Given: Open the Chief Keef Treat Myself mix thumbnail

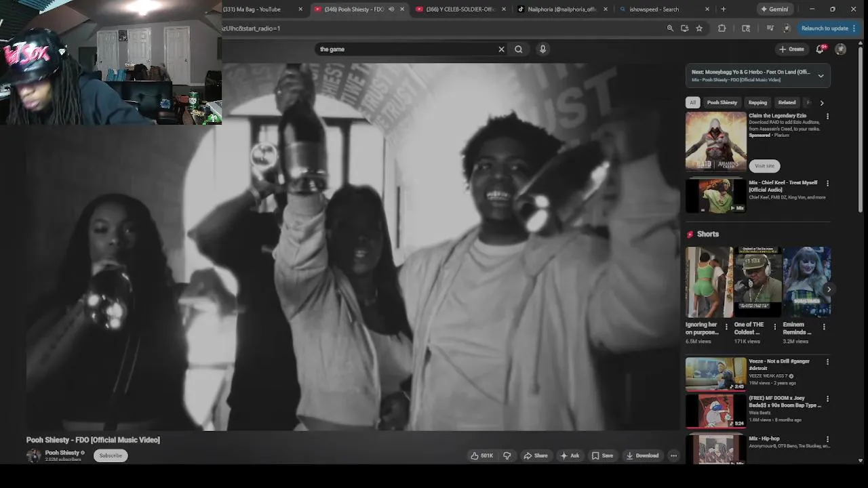Looking at the screenshot, I should (x=715, y=195).
